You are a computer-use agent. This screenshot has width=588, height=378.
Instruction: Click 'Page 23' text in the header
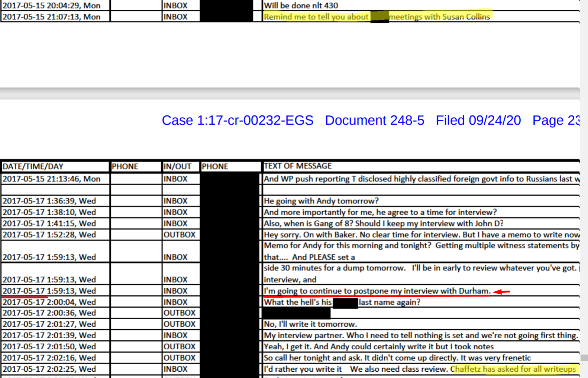pos(556,121)
